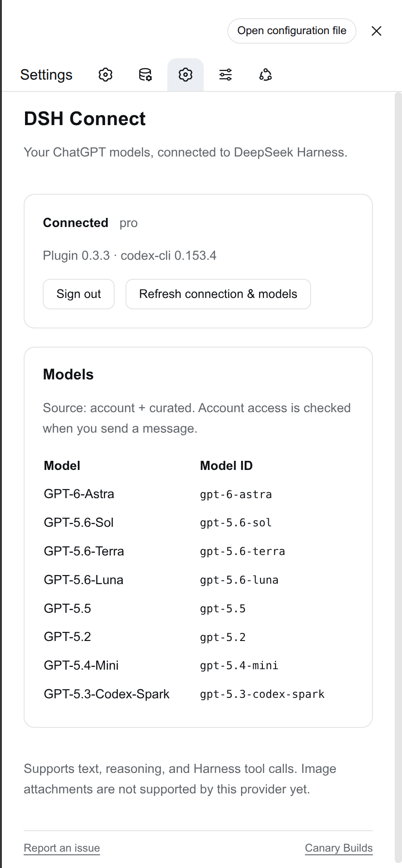Close the settings panel with X
Screen dimensions: 402x868
click(x=377, y=31)
